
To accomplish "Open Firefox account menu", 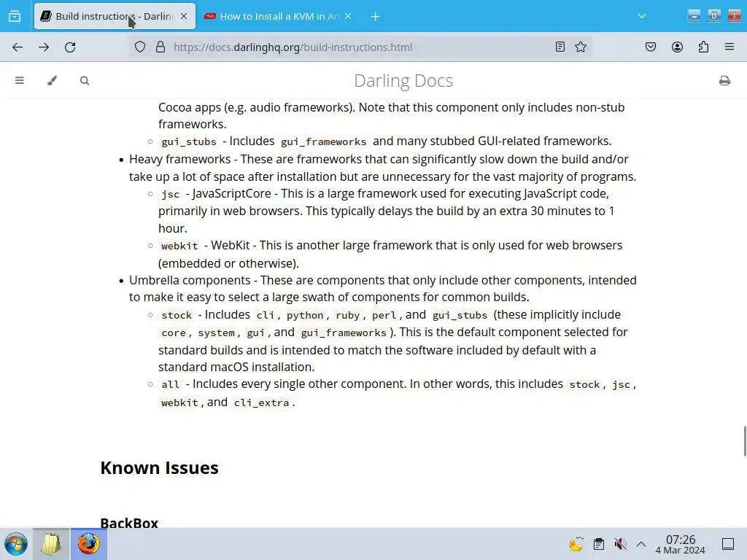I will 677,47.
